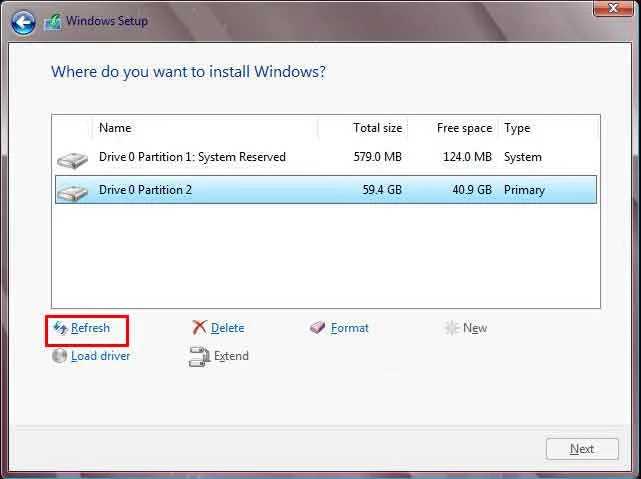Click the drive icon for Partition 2

point(72,193)
